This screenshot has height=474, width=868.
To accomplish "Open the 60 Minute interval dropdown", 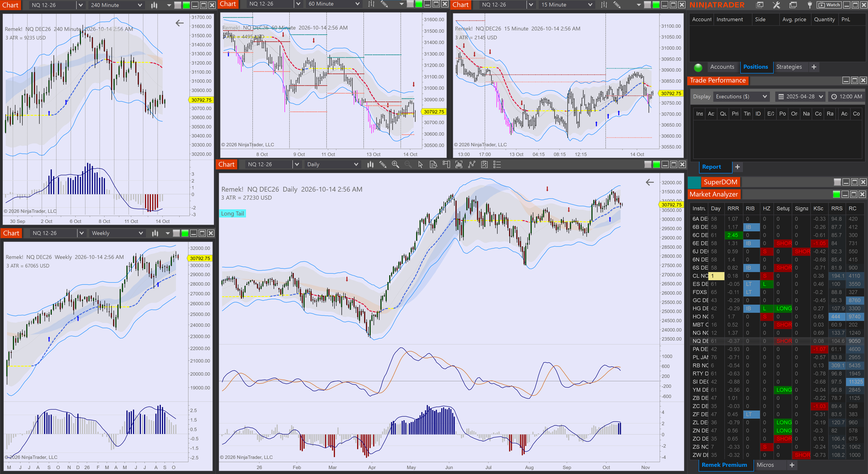I will pos(333,4).
